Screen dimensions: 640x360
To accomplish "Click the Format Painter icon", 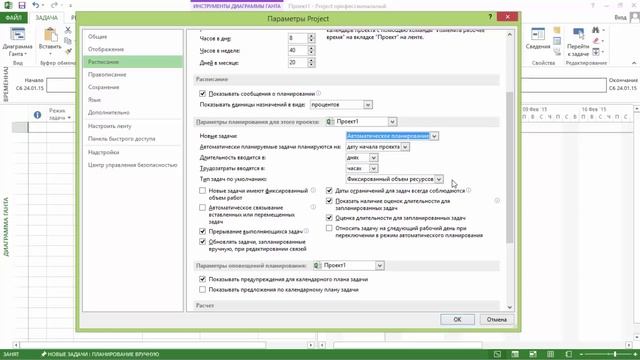I will [x=68, y=51].
